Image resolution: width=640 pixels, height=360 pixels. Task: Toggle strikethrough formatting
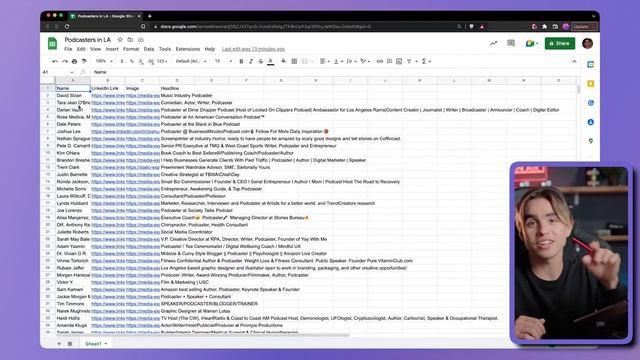point(260,61)
